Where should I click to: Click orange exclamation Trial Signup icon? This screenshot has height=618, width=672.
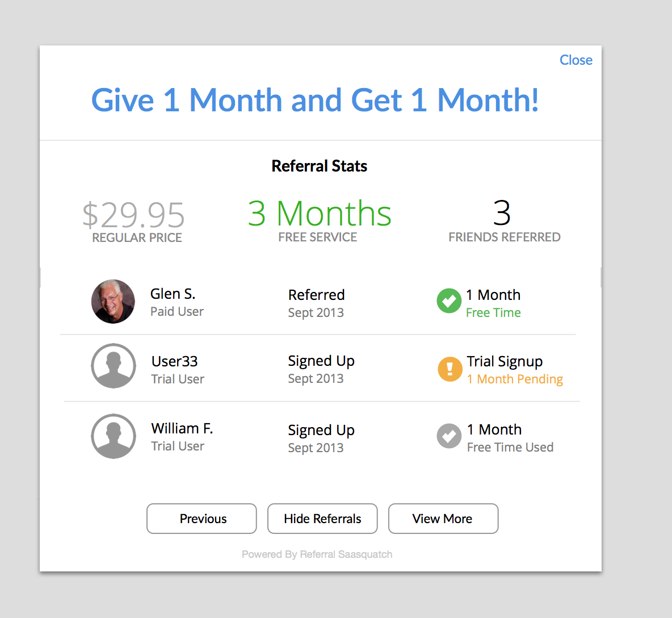[x=450, y=369]
